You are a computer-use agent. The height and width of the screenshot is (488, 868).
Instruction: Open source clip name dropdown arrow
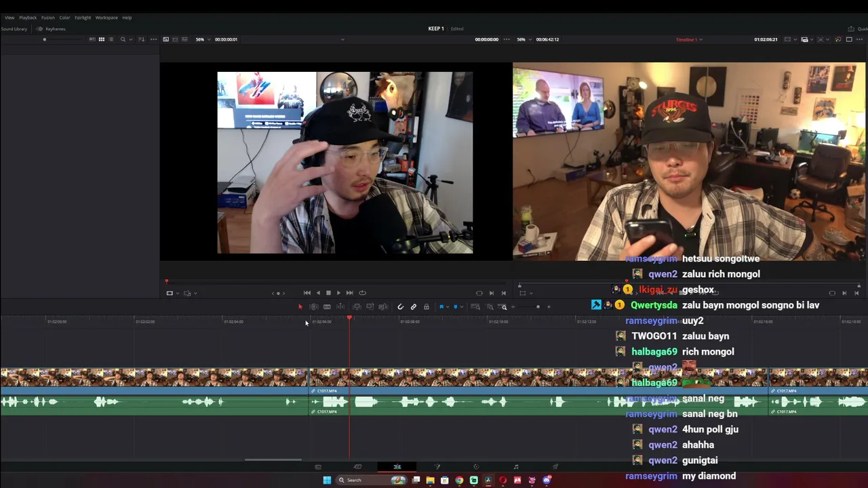coord(342,39)
